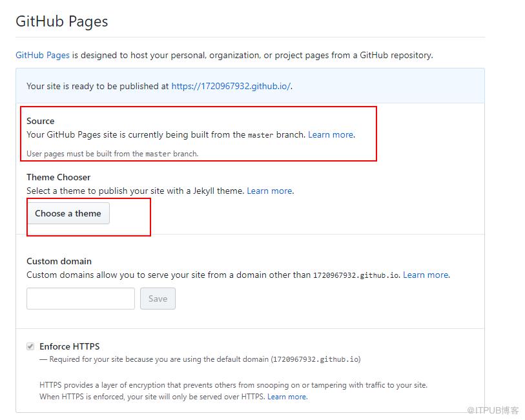
Task: Click the Custom domain heading
Action: coord(59,261)
